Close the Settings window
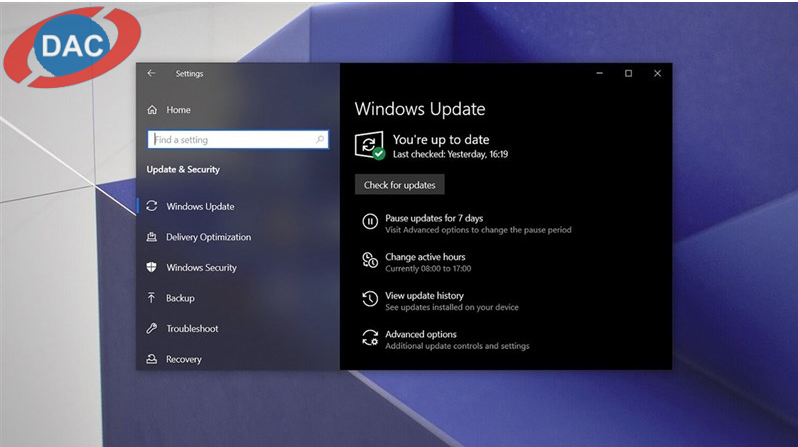The width and height of the screenshot is (798, 447). 658,73
